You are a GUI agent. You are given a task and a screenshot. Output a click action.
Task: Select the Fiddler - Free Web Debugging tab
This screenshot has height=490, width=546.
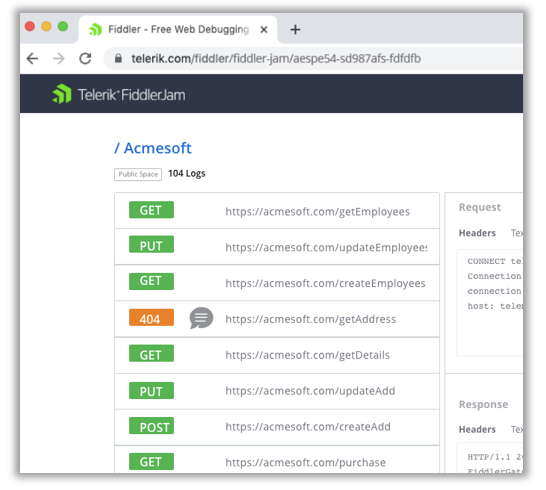pos(178,30)
